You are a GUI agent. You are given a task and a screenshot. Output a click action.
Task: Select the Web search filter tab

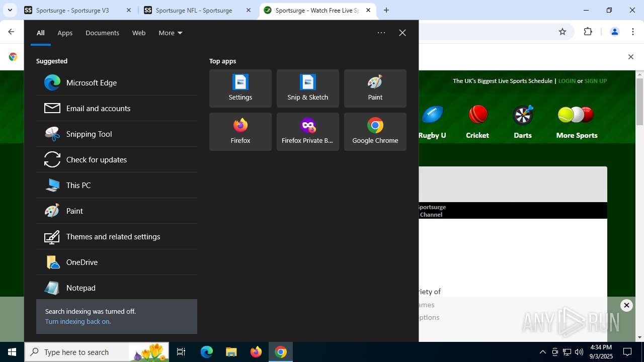(x=139, y=33)
